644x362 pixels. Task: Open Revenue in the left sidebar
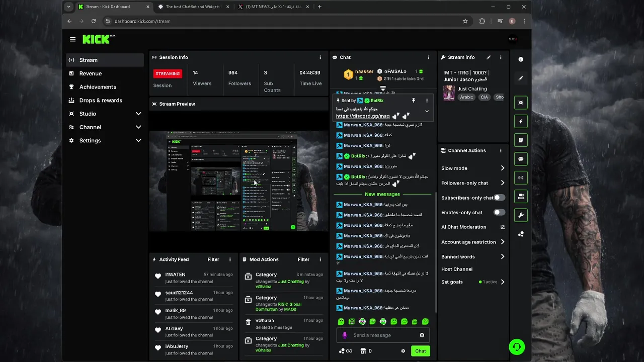[x=105, y=73]
